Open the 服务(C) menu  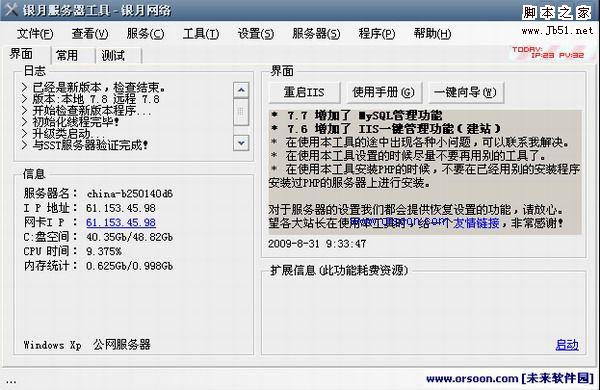(145, 34)
